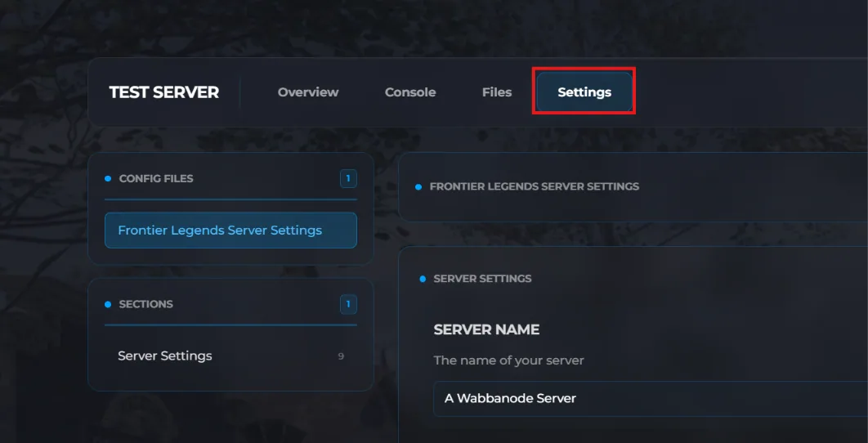Click the dot next to Frontier Legends header
The image size is (868, 443).
click(418, 187)
